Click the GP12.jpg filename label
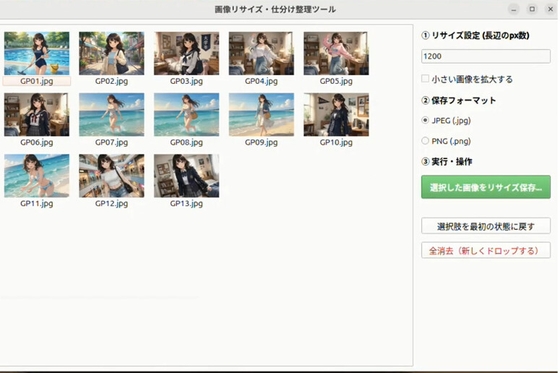This screenshot has height=373, width=560. point(111,203)
